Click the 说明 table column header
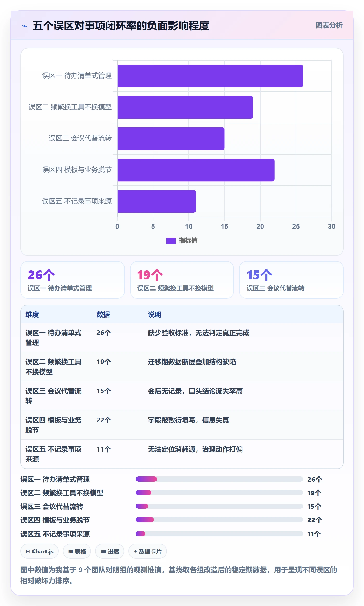Screen dimensions: 364x606 (155, 314)
